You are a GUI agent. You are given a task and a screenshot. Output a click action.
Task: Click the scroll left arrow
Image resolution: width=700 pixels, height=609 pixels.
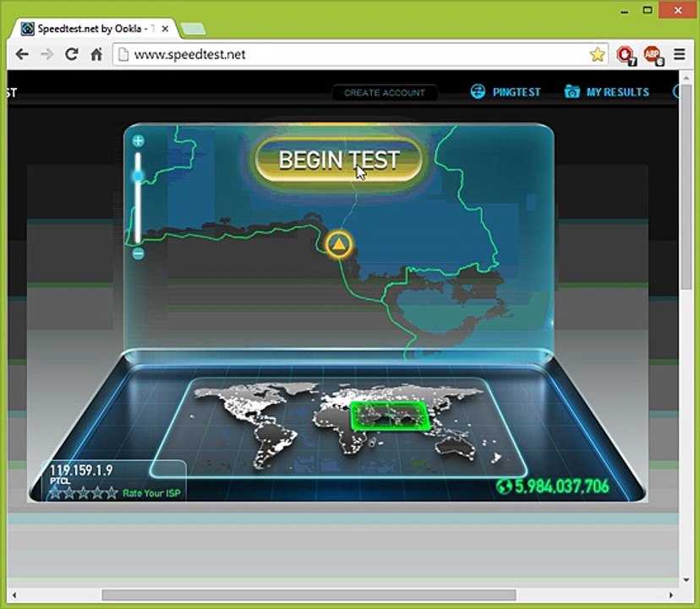click(x=14, y=595)
